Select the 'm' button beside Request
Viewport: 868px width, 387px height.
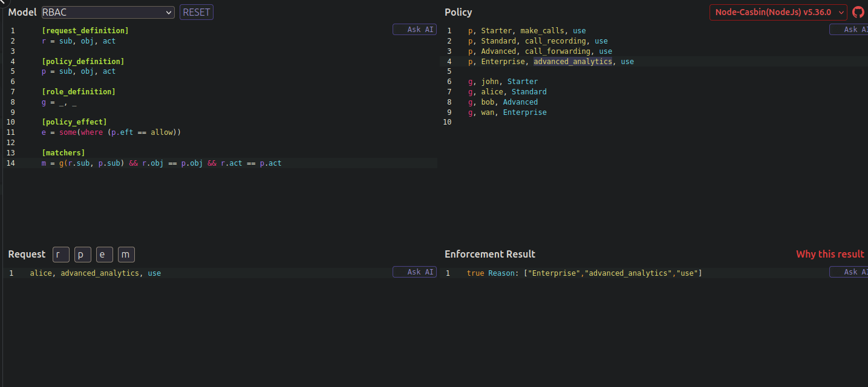[x=126, y=255]
